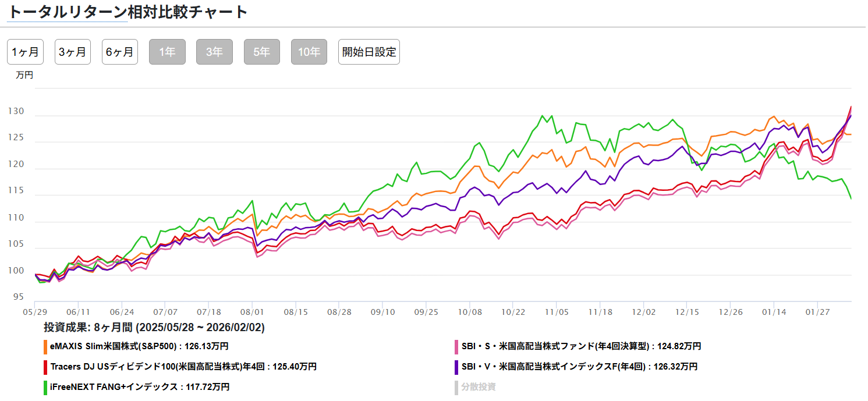Toggle iFreeNEXT FANG+インデックス series label
Image resolution: width=868 pixels, height=401 pixels.
[x=140, y=387]
